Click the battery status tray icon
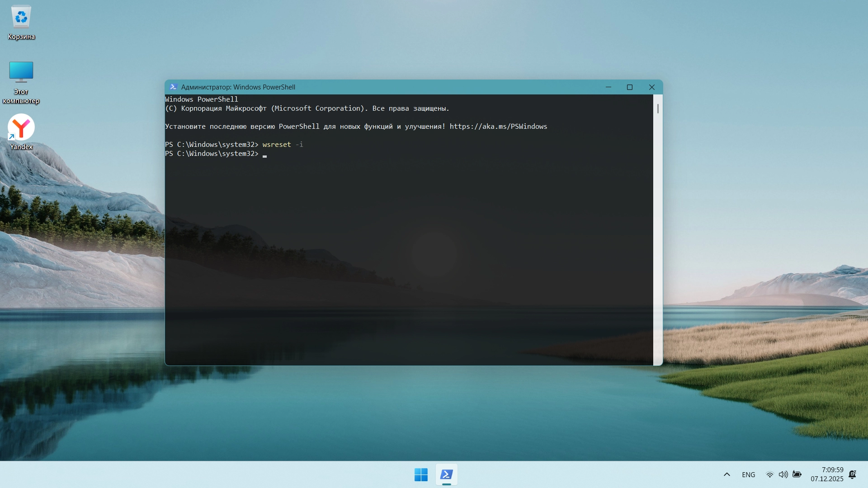868x488 pixels. pyautogui.click(x=797, y=474)
